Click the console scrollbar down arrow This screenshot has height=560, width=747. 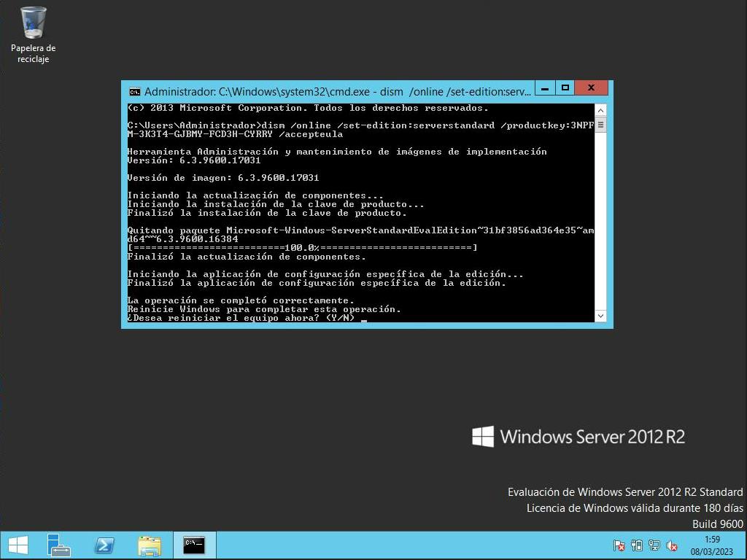tap(601, 316)
